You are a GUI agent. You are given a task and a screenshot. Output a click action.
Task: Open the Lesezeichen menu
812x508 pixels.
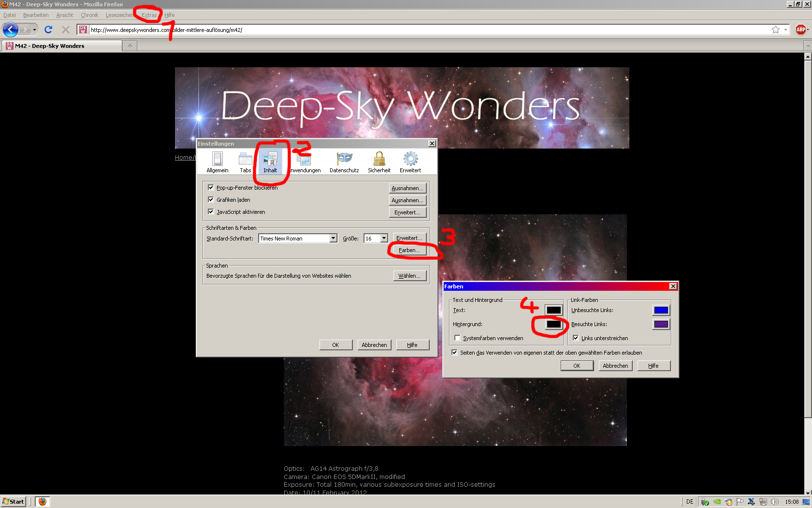click(119, 15)
